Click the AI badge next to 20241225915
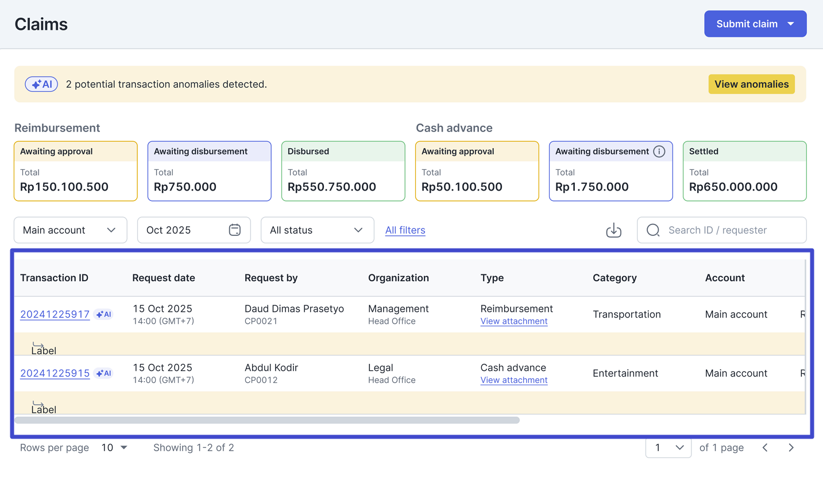The height and width of the screenshot is (504, 823). point(104,374)
